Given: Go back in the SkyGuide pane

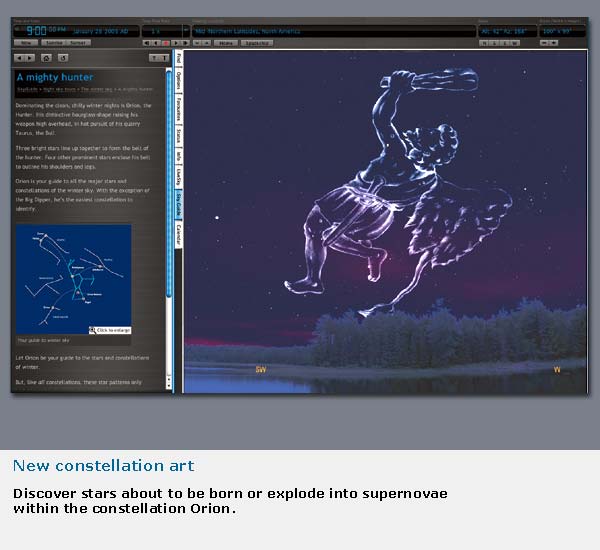Looking at the screenshot, I should pos(19,58).
